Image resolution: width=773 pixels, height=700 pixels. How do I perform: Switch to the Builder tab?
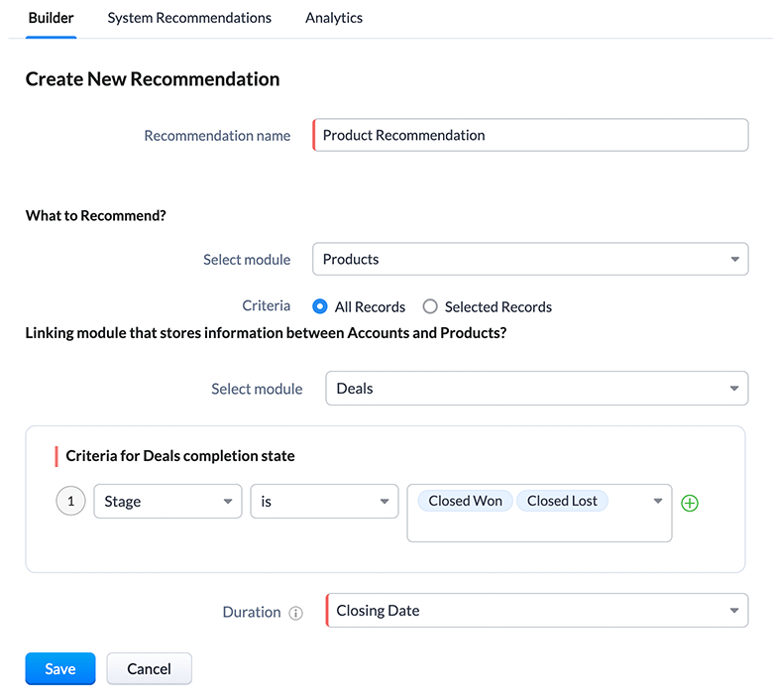(x=51, y=18)
